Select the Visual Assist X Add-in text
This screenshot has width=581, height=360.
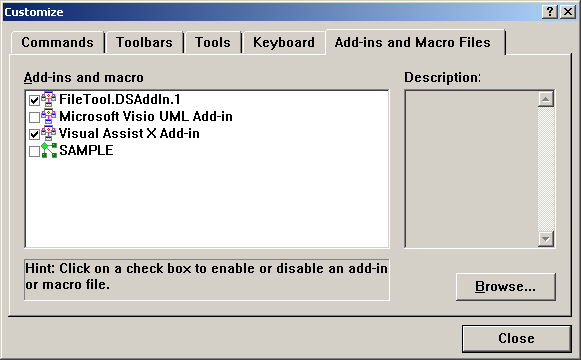click(x=129, y=133)
